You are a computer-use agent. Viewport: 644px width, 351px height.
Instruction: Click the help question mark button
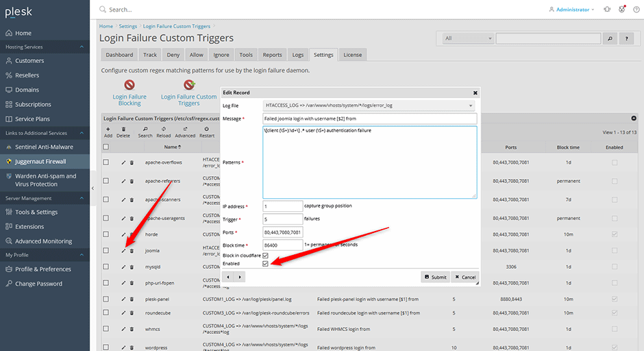point(626,38)
